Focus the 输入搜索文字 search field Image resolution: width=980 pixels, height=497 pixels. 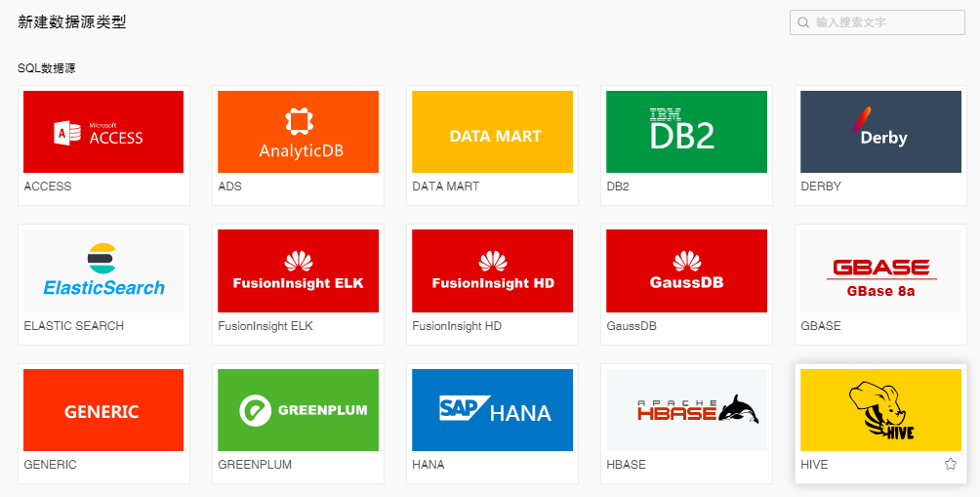coord(878,22)
